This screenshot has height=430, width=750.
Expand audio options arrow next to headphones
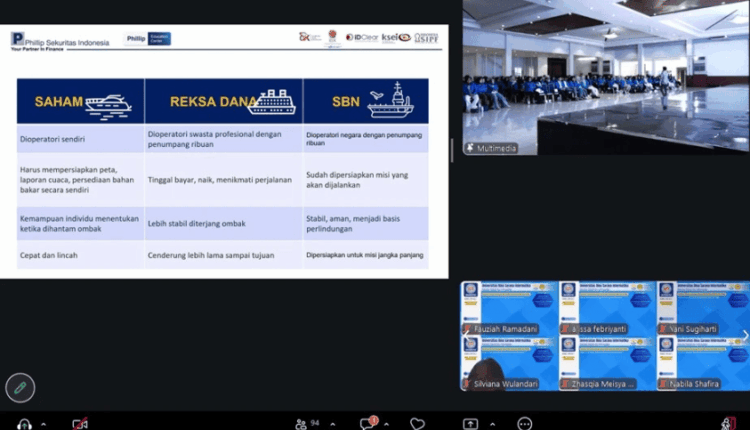tap(44, 424)
